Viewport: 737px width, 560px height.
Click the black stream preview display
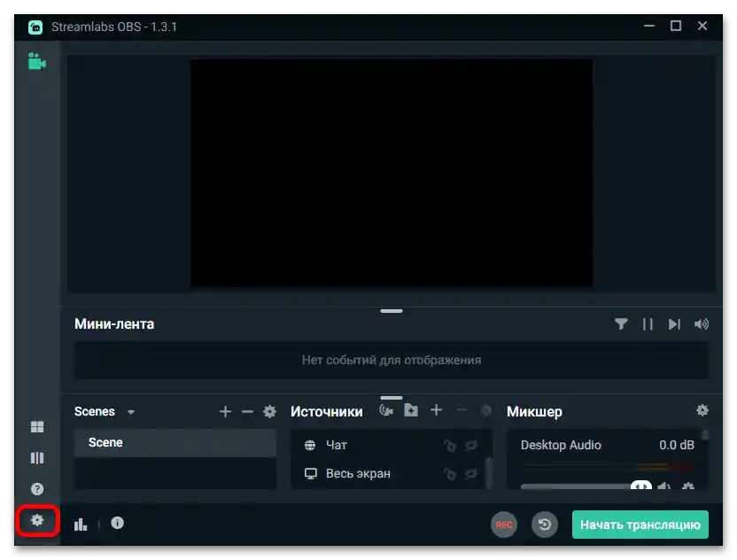tap(392, 173)
